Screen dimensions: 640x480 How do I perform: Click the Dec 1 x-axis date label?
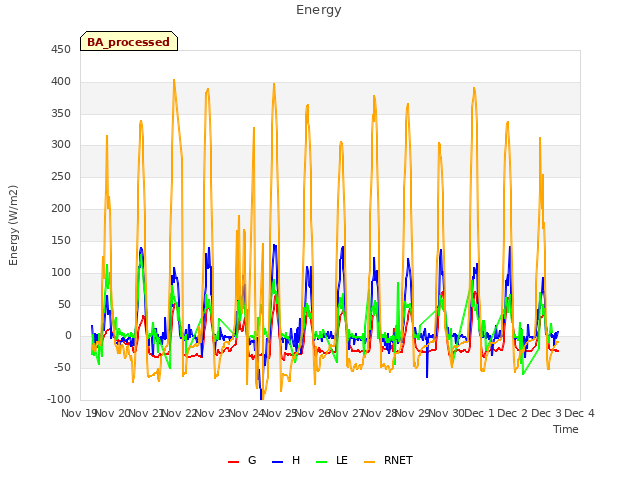[480, 413]
